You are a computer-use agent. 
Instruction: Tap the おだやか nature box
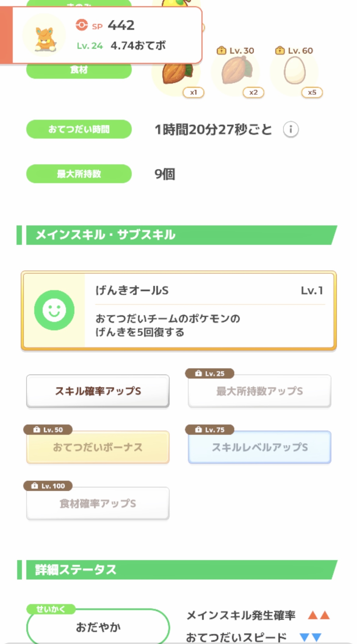(x=98, y=627)
